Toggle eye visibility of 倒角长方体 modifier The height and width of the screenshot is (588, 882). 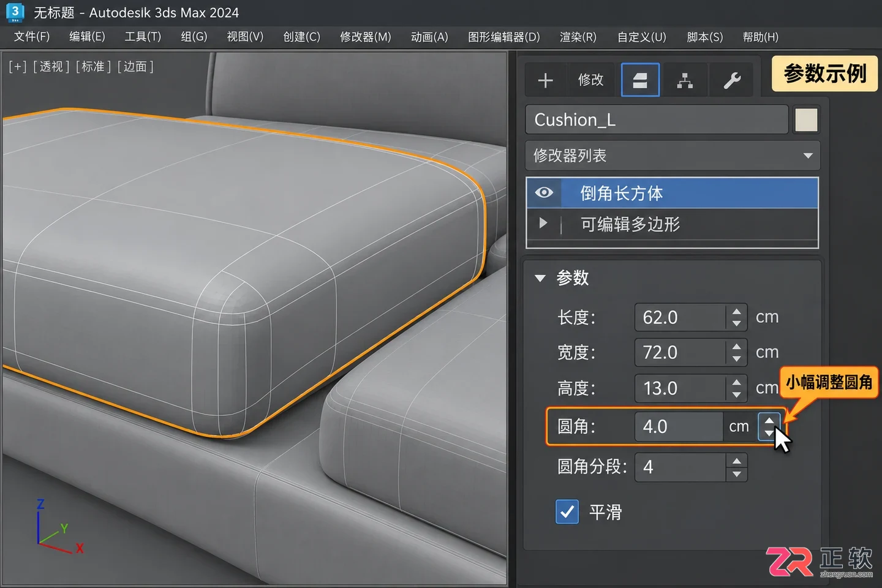coord(544,193)
